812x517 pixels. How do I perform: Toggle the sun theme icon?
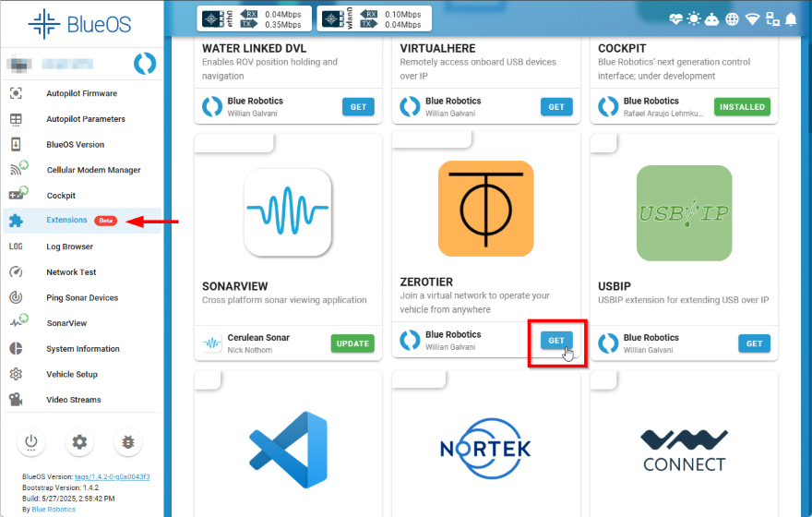point(694,19)
